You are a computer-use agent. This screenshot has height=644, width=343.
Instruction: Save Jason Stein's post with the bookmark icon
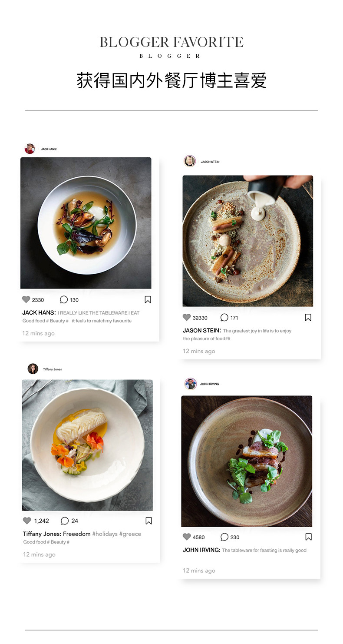click(x=308, y=317)
